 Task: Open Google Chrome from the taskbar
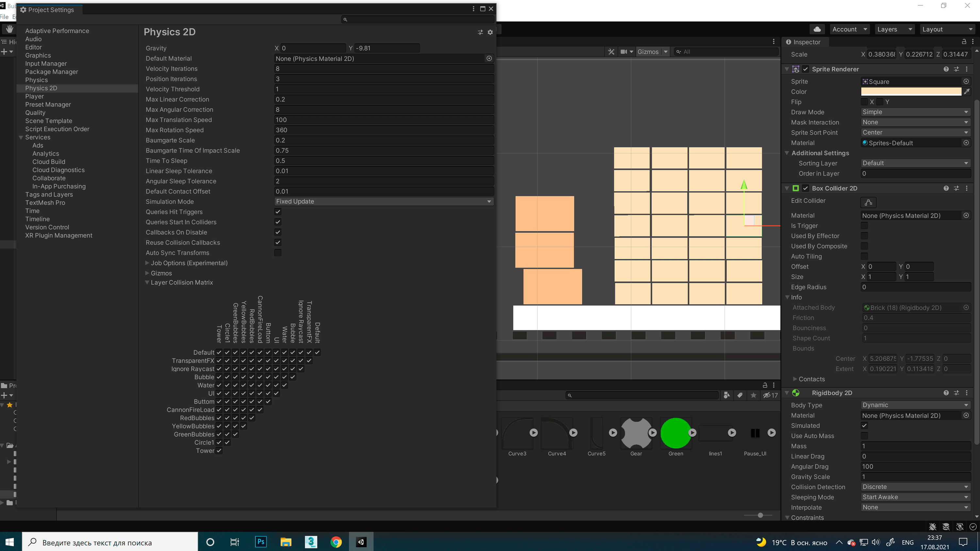click(x=336, y=542)
